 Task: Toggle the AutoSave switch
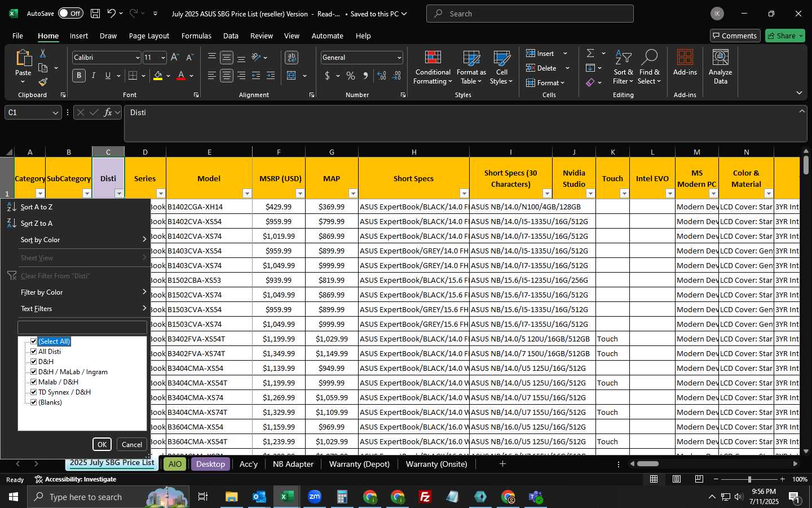click(70, 14)
